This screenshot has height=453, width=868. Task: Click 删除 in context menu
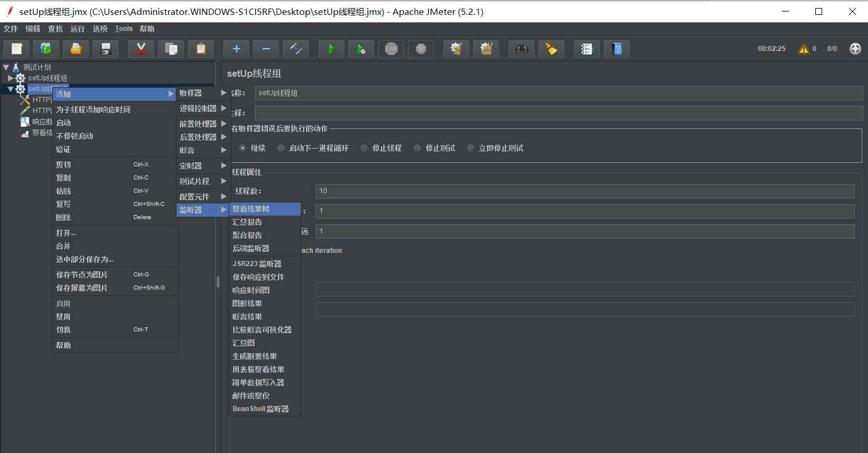[115, 217]
